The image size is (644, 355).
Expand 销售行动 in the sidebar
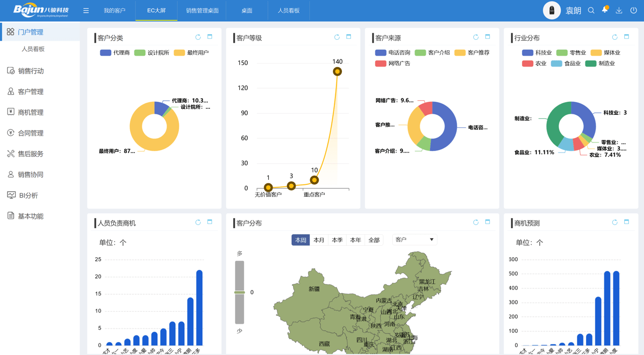click(31, 71)
